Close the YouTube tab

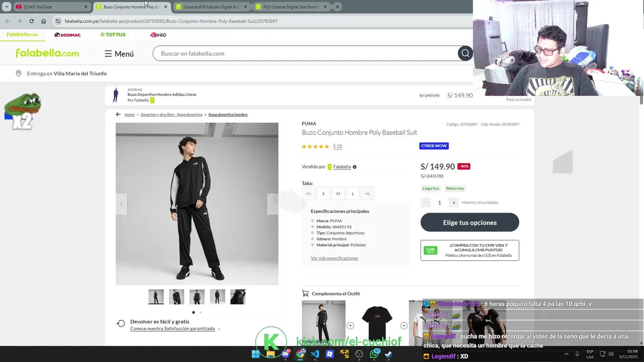click(86, 7)
